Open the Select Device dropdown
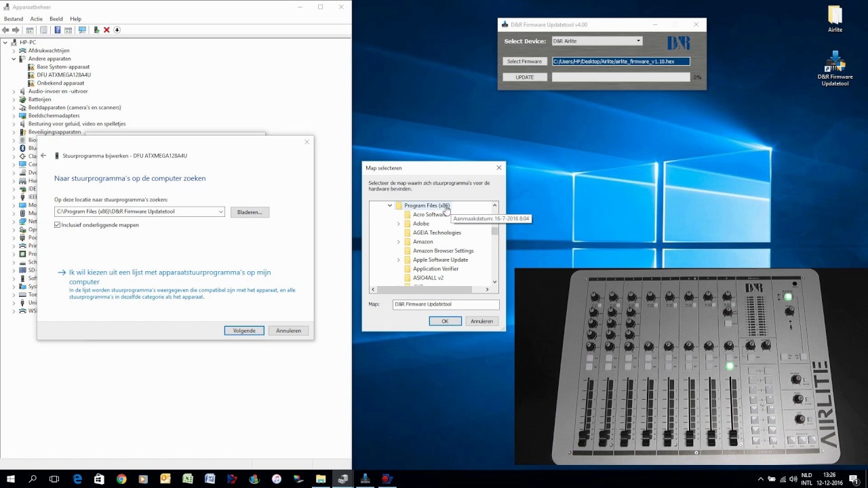Image resolution: width=868 pixels, height=488 pixels. point(596,41)
